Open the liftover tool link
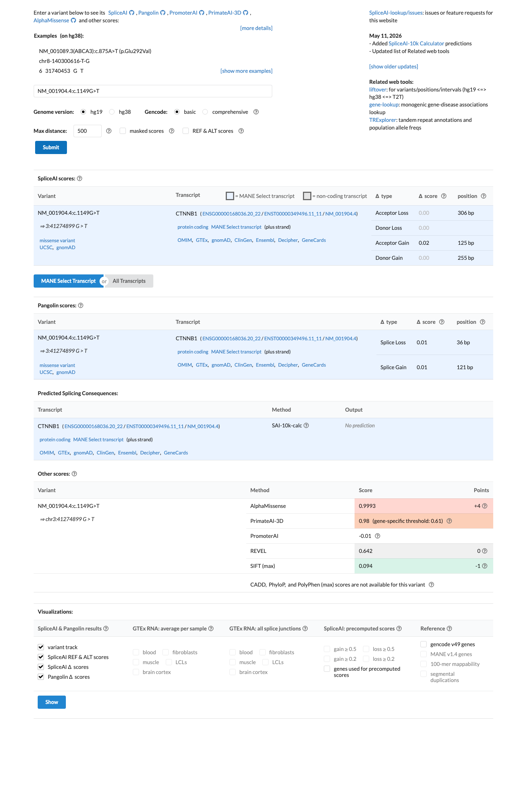The width and height of the screenshot is (532, 805). [378, 90]
